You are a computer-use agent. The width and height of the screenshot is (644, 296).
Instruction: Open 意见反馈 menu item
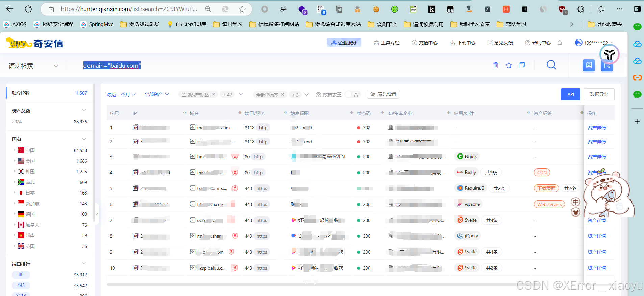click(500, 43)
